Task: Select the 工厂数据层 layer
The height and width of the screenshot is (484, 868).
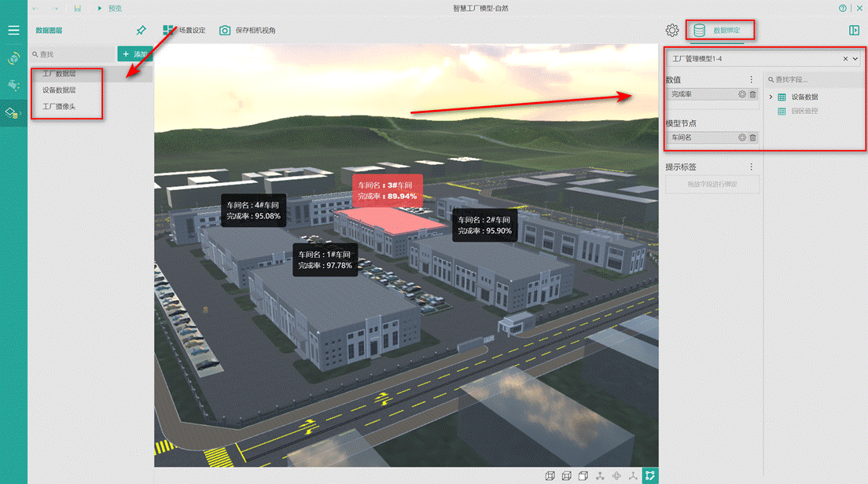Action: pos(91,74)
